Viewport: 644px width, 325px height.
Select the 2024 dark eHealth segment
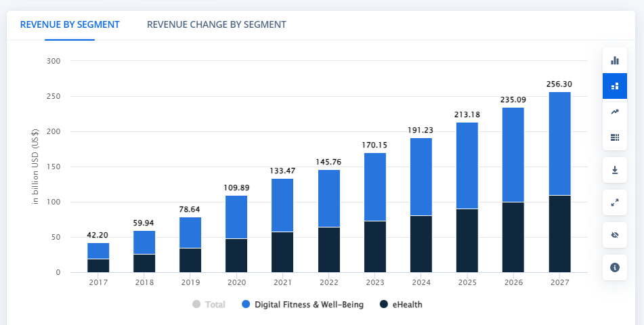pyautogui.click(x=421, y=244)
